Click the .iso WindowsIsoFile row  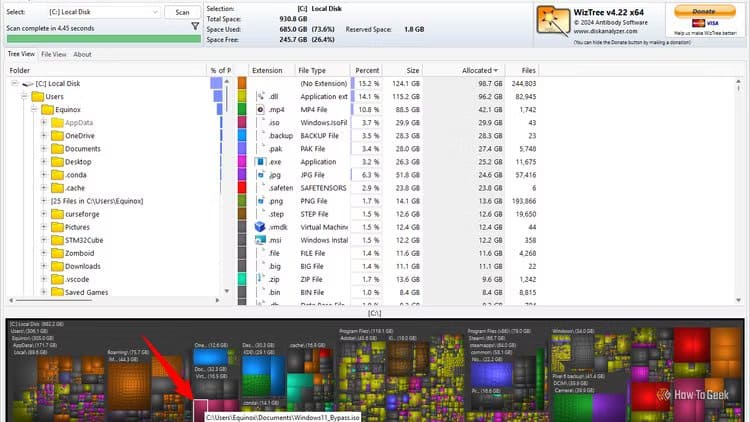pos(387,122)
